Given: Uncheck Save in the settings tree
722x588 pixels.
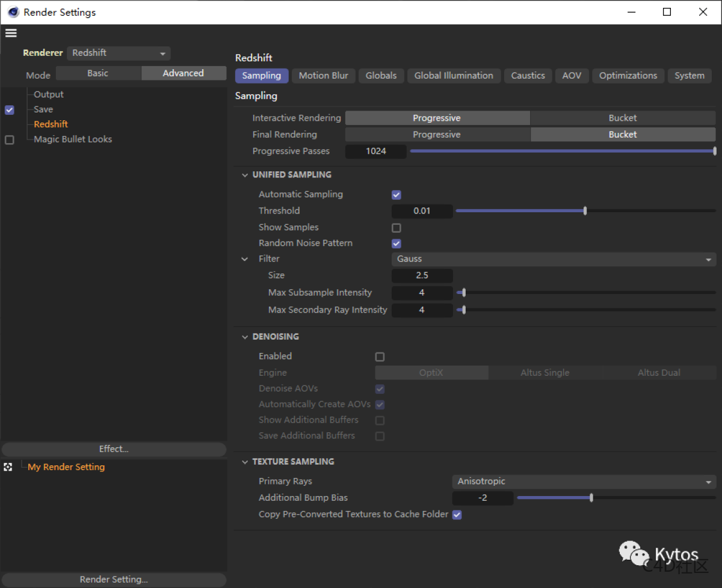Looking at the screenshot, I should 9,109.
